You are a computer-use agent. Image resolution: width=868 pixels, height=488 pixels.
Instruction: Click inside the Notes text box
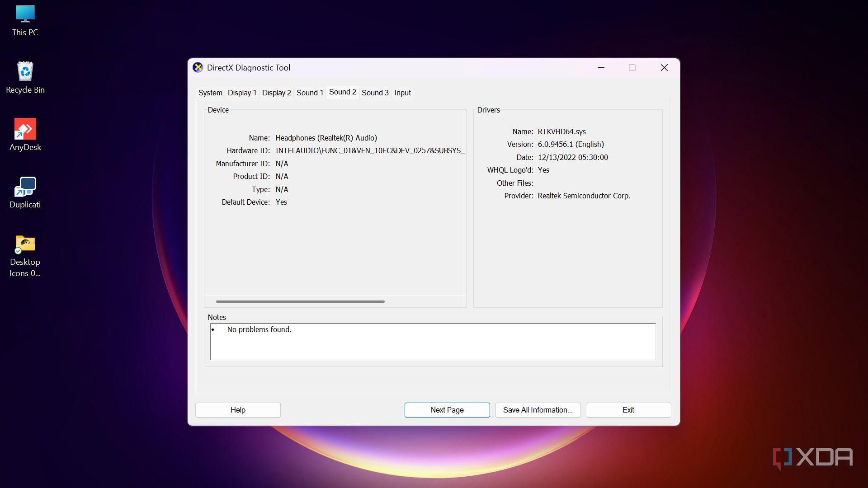(x=433, y=342)
